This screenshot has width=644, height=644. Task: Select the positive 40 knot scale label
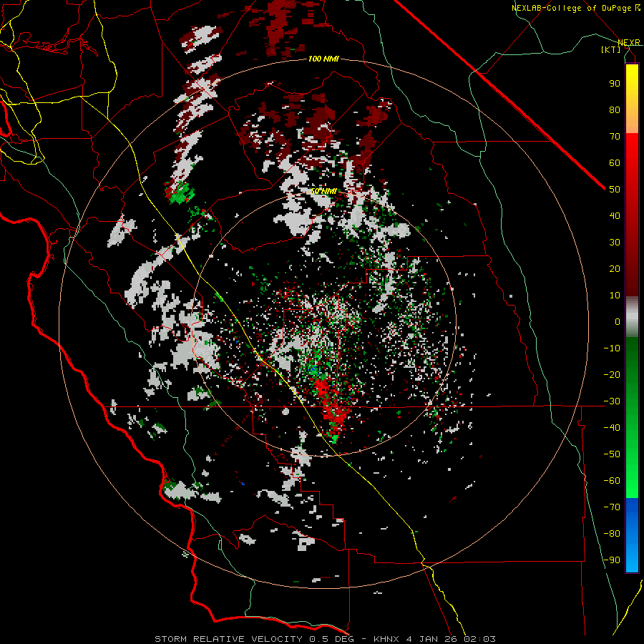coord(615,216)
